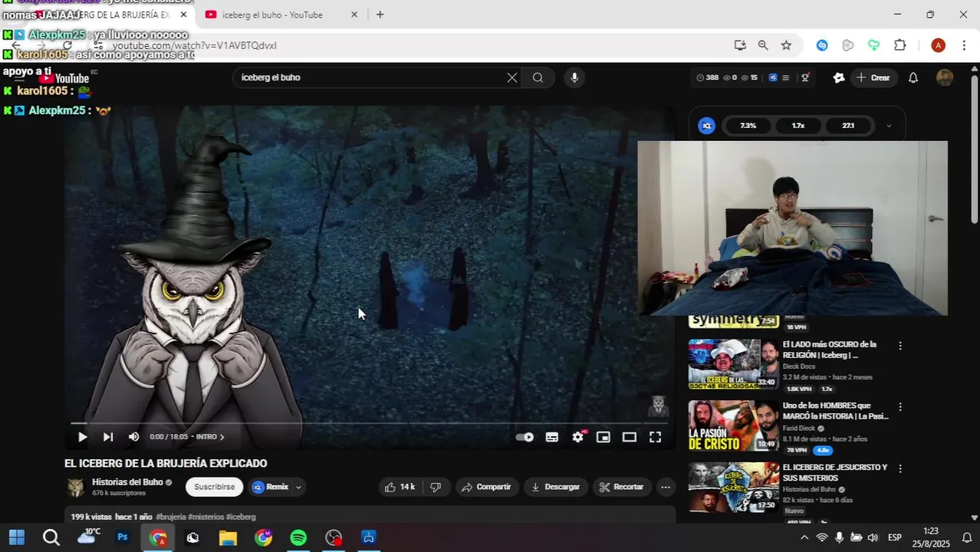Open vidIQ hamburger menu in stats bar

tap(785, 77)
